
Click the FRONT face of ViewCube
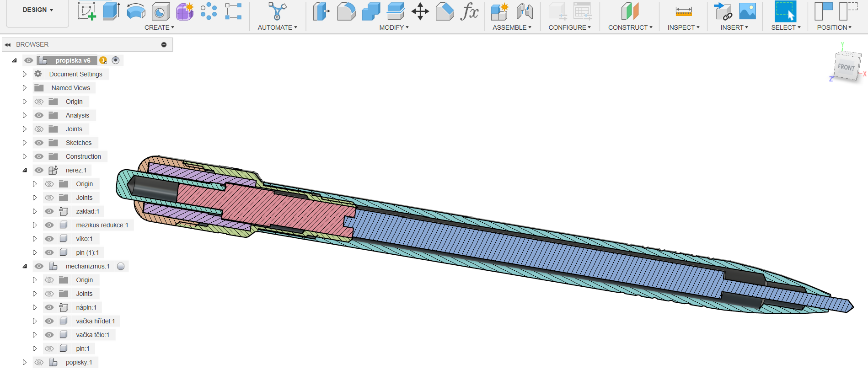[846, 67]
